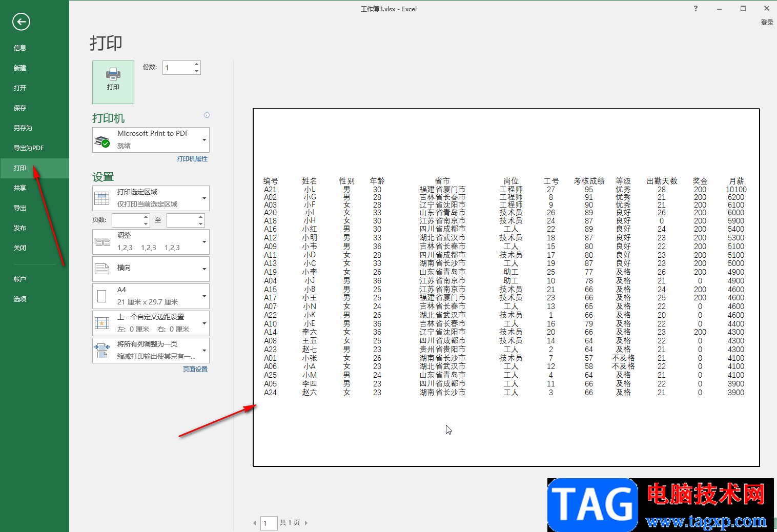The width and height of the screenshot is (777, 532).
Task: Choose 另存为 in the sidebar
Action: coord(34,128)
